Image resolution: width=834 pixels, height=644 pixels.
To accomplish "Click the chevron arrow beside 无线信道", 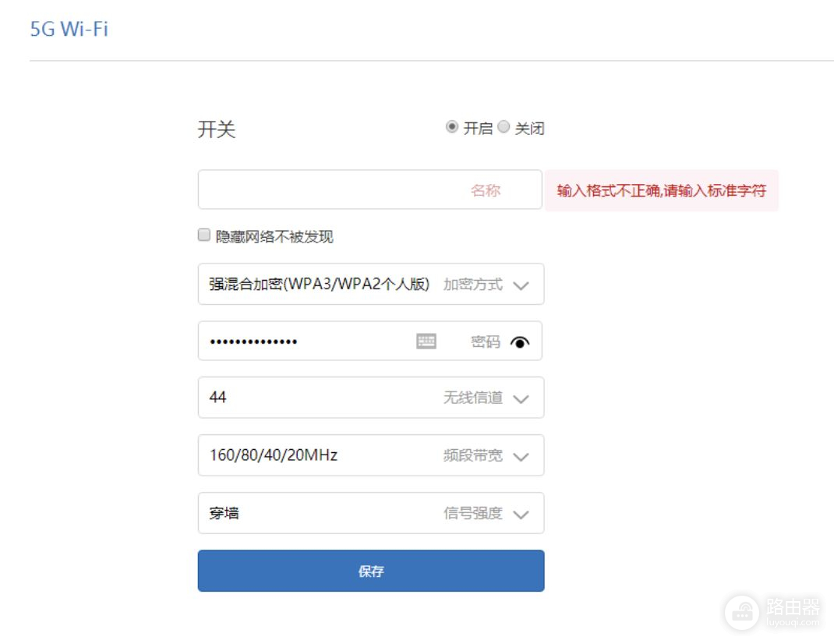I will pos(521,399).
